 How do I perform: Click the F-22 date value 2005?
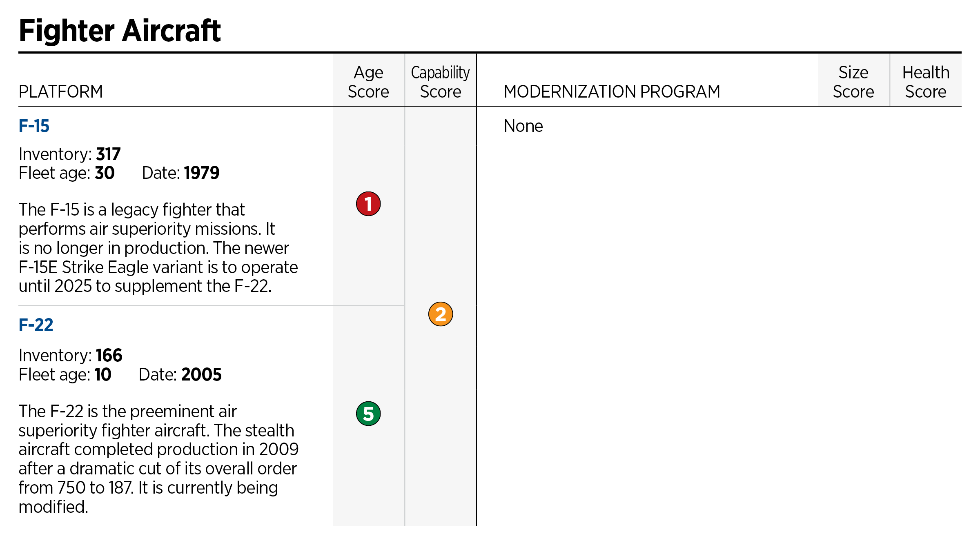[x=201, y=375]
